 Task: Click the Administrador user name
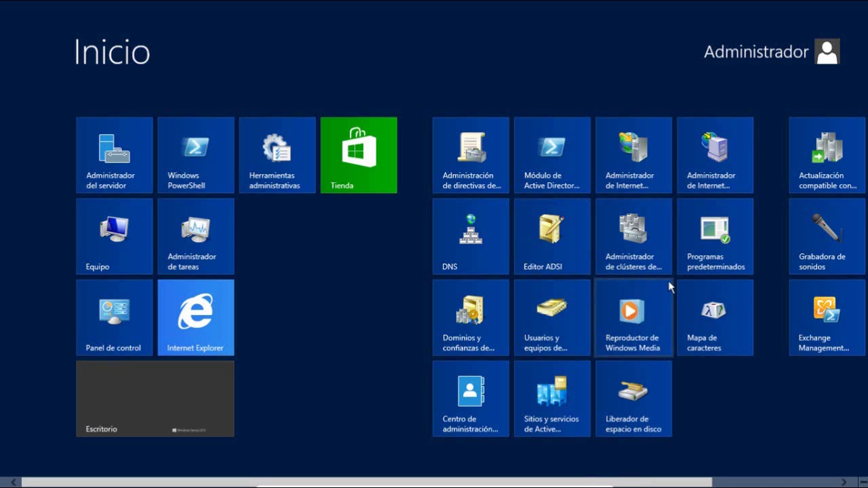756,52
